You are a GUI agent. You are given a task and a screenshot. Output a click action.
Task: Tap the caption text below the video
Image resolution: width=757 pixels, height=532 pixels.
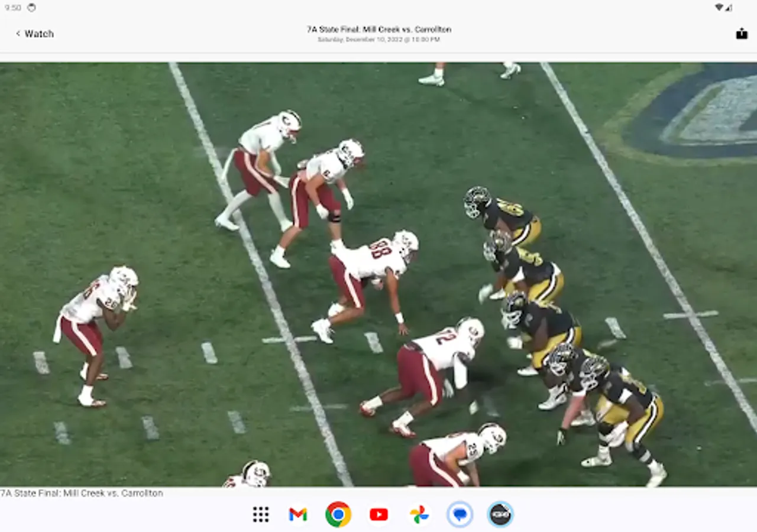(x=82, y=493)
